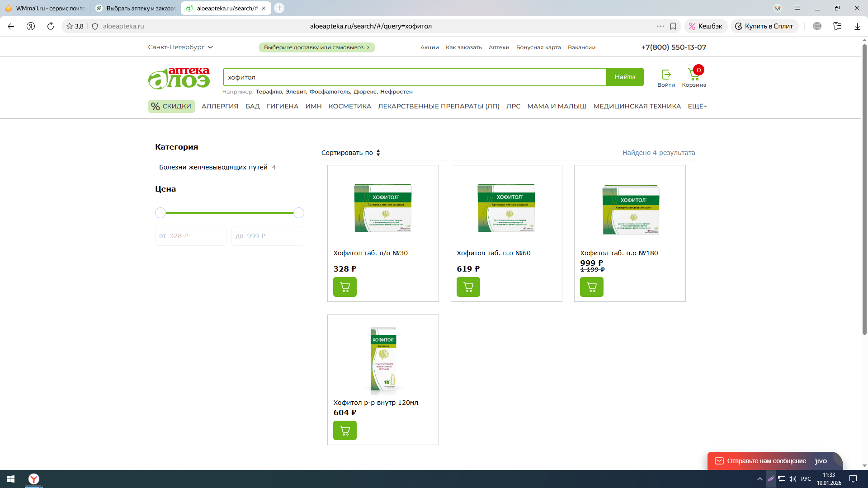Viewport: 868px width, 488px height.
Task: Click the minimum price input field
Action: (191, 236)
